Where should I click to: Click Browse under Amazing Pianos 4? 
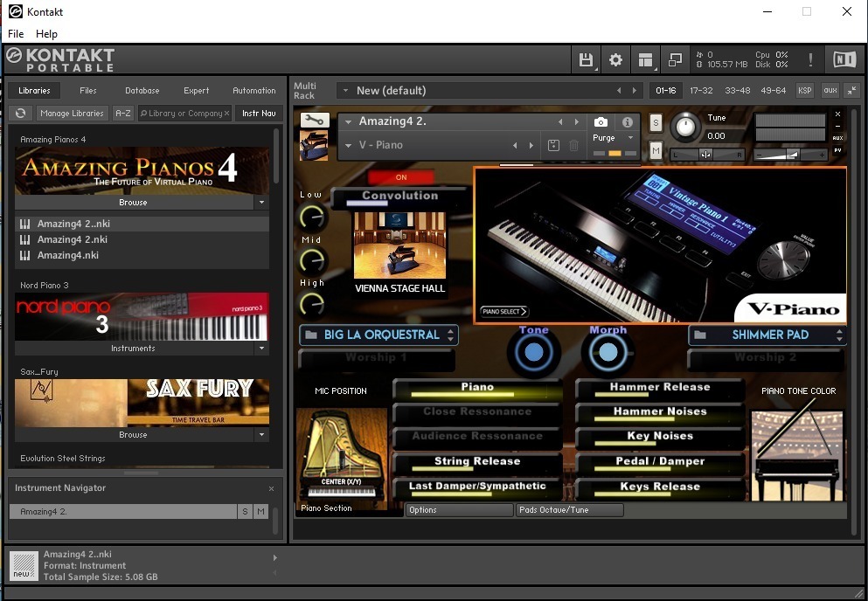click(x=134, y=203)
